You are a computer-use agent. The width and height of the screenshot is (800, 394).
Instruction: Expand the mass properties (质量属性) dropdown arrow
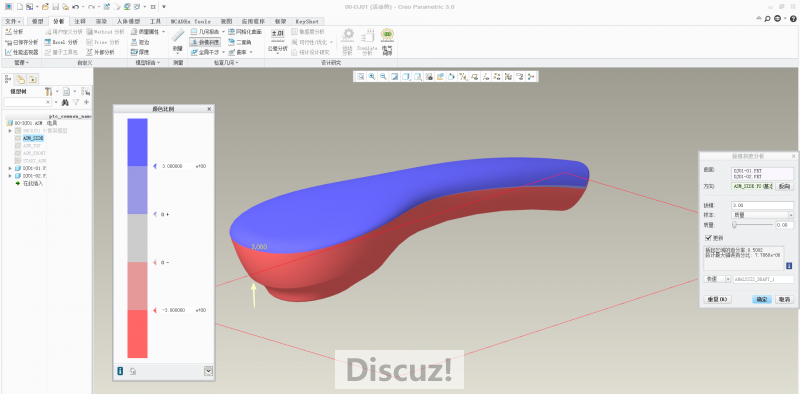coord(163,32)
